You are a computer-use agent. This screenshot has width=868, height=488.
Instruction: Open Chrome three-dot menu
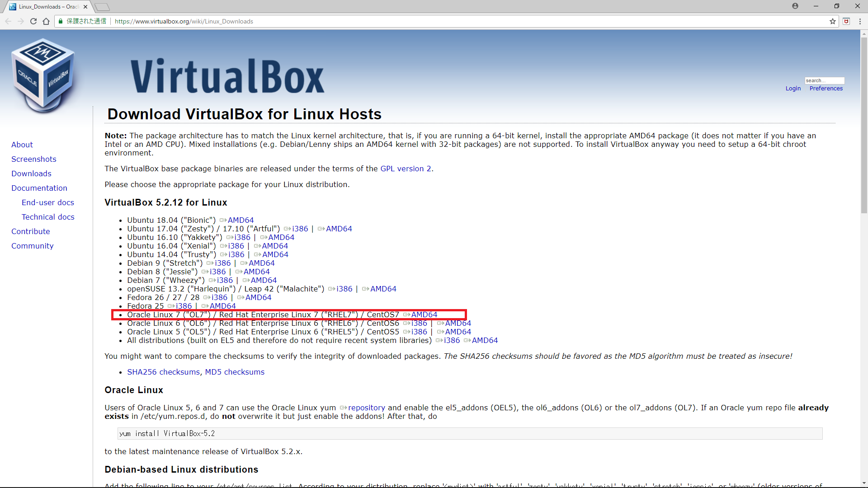860,21
